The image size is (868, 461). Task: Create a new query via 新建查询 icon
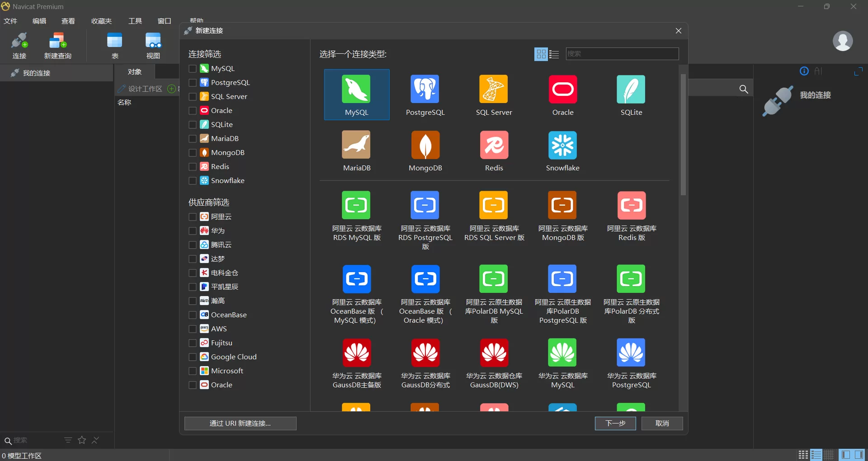click(57, 45)
